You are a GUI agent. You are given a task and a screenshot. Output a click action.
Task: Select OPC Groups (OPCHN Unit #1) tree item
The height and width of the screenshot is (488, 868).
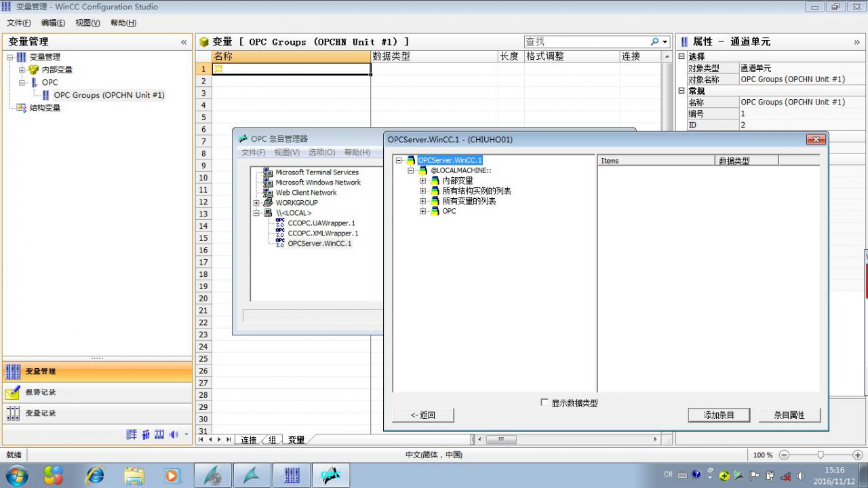tap(109, 95)
